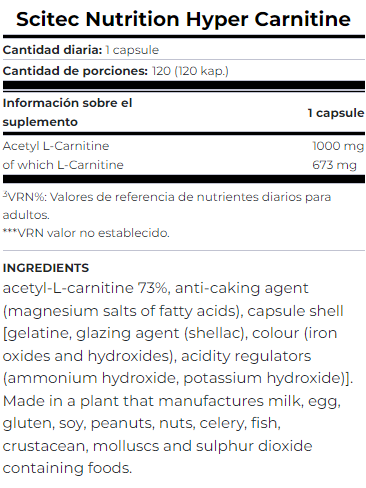Select the Cantidad diaria label
The image size is (366, 488).
(x=52, y=50)
